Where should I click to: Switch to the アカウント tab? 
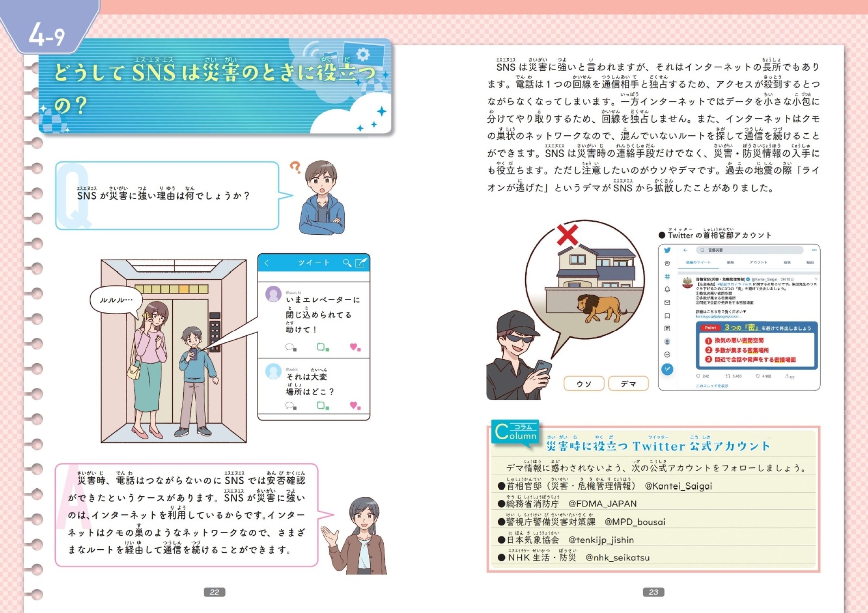coord(758,262)
